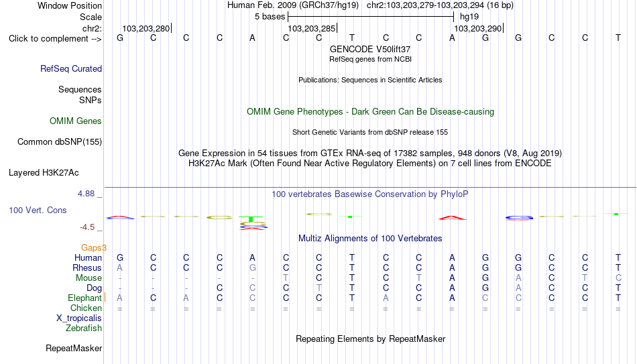Viewport: 637px width, 364px height.
Task: Click the 100 Vert. Cons track label
Action: point(38,210)
